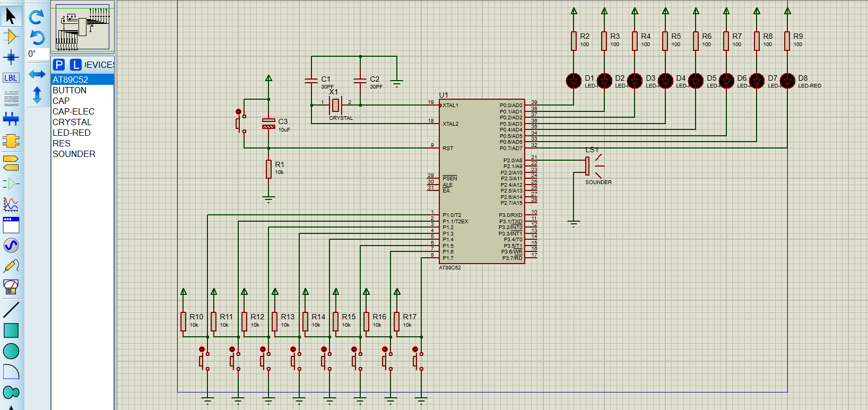Choose the Junction Dot tool
This screenshot has width=868, height=410.
11,57
